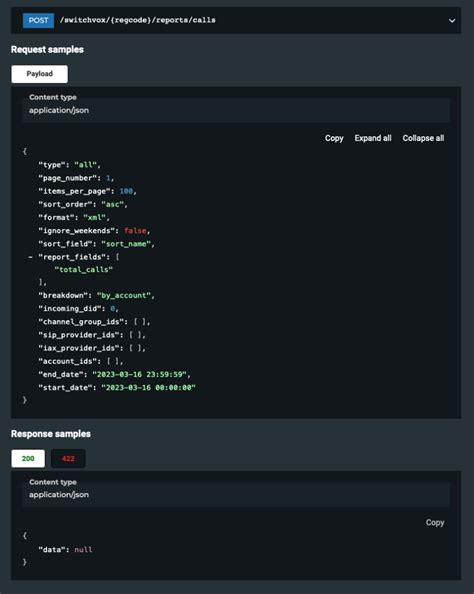Click the "ignore_weekends": false line

pyautogui.click(x=94, y=231)
